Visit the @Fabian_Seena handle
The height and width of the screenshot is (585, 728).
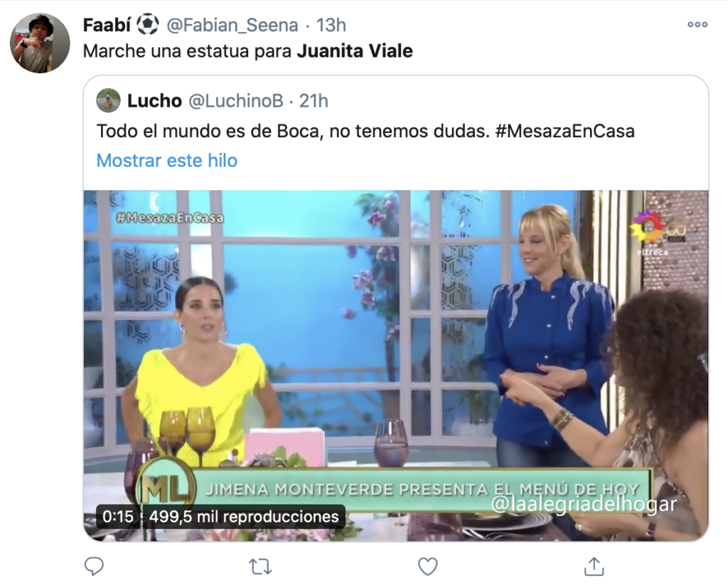point(232,25)
